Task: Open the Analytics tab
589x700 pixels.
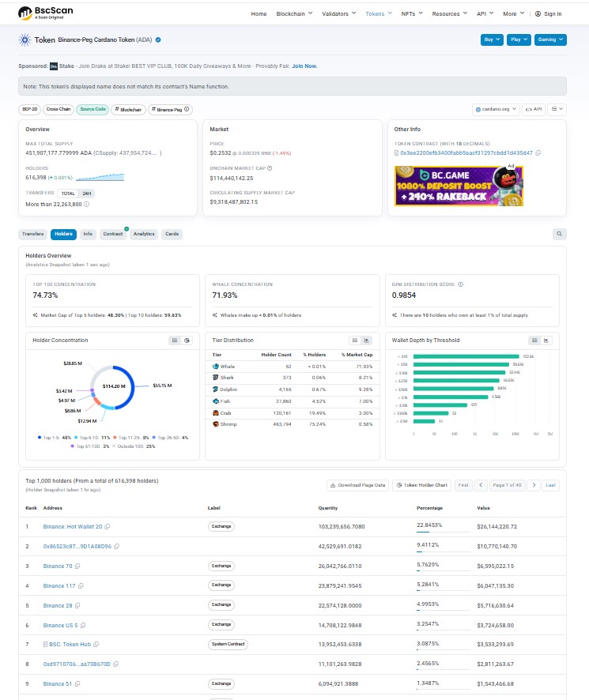Action: (x=144, y=234)
